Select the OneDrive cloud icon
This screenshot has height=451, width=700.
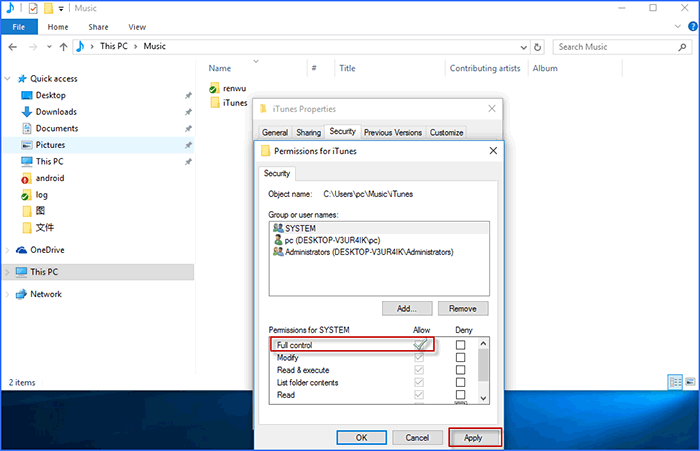click(x=21, y=250)
